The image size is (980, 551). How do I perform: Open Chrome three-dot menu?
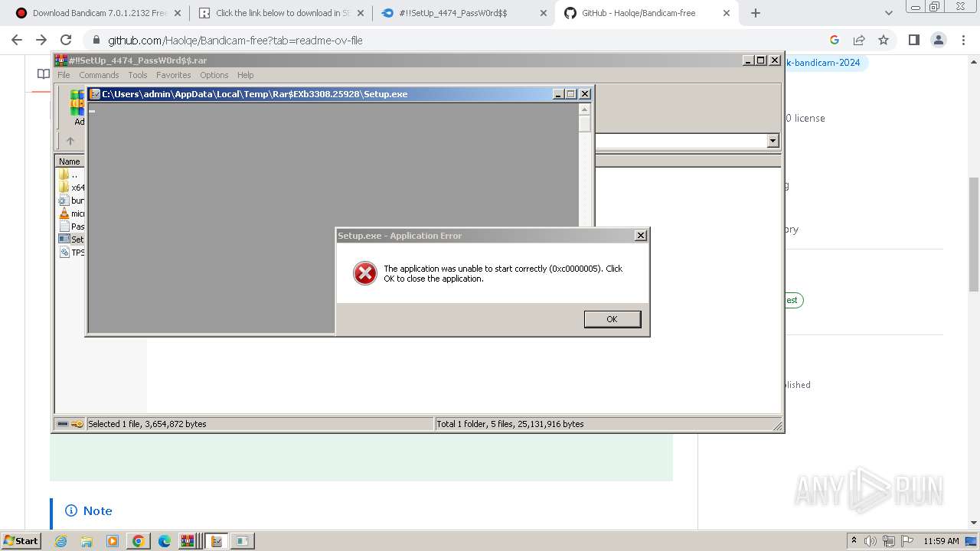tap(962, 41)
